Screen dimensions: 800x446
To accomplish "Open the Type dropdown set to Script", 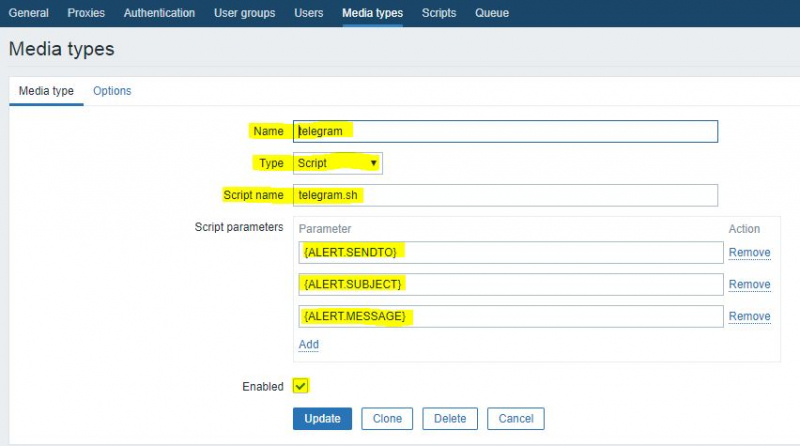I will (x=337, y=163).
